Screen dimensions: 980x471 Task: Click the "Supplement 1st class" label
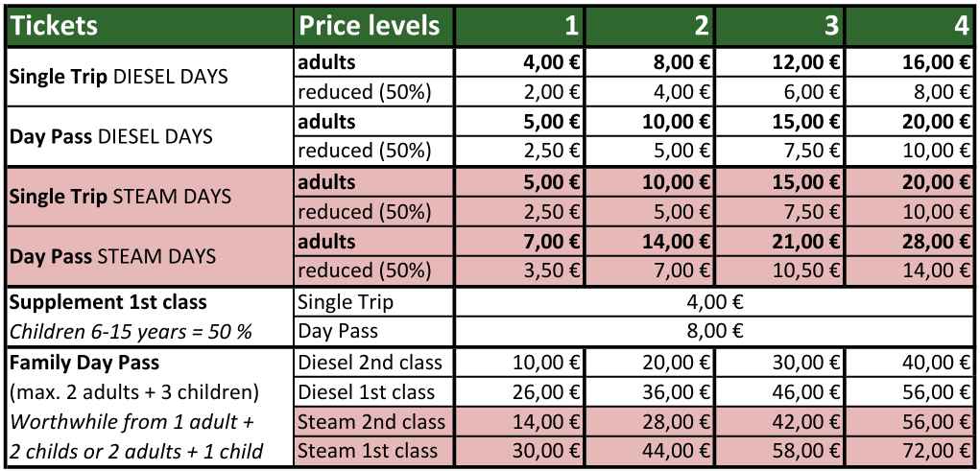pyautogui.click(x=108, y=302)
